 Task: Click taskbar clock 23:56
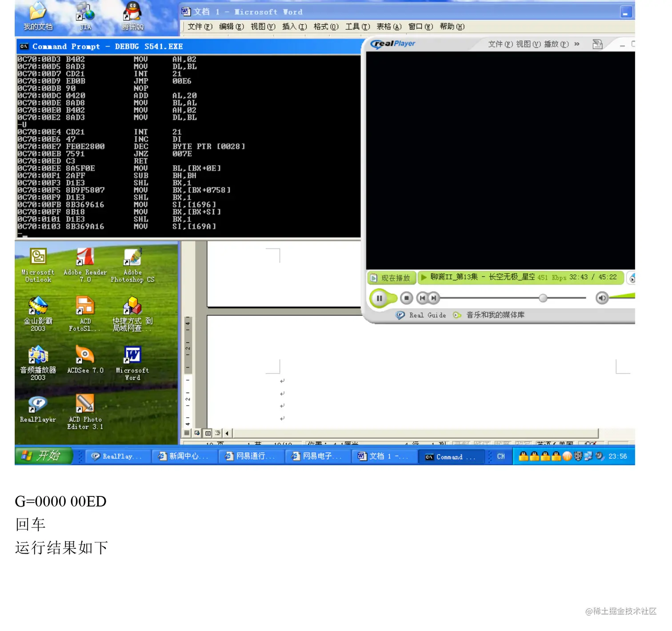(x=618, y=456)
